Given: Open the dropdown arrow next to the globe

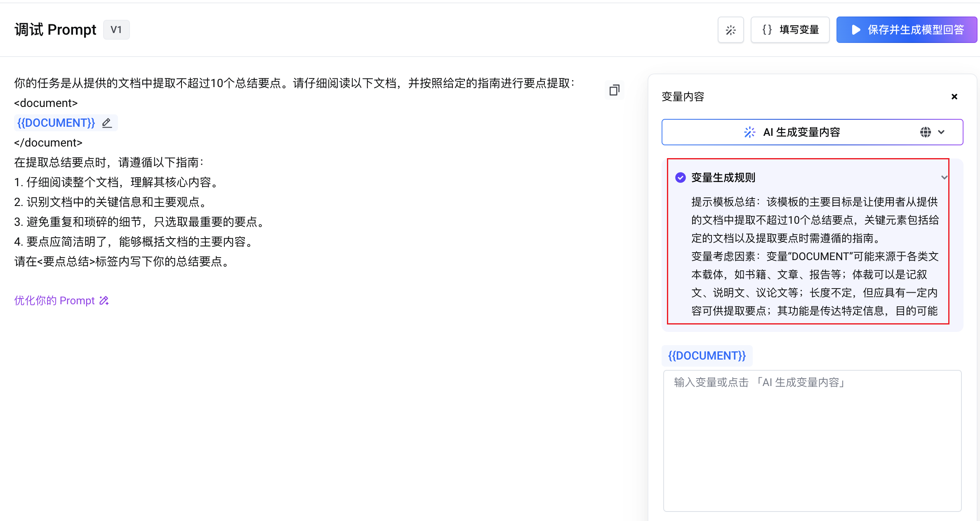Looking at the screenshot, I should click(941, 132).
